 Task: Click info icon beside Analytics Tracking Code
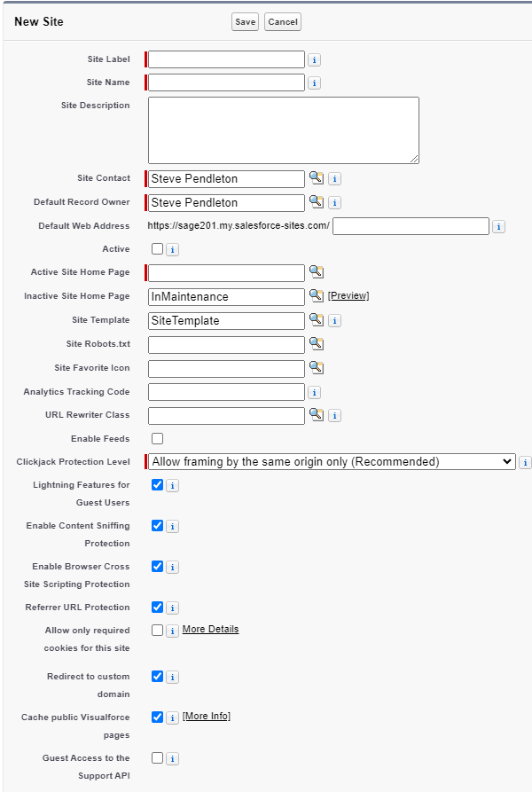pos(314,392)
